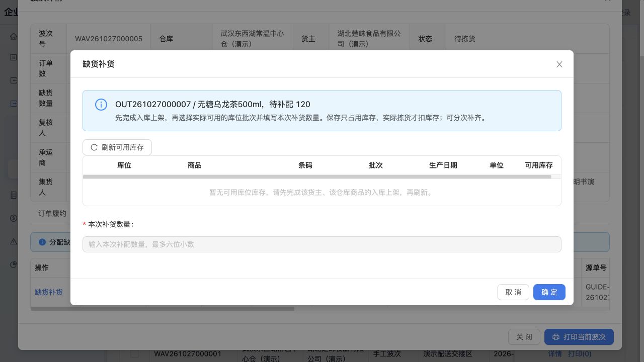Switch to the 订单履约 tab in the drawer
Viewport: 644px width, 362px height.
52,213
